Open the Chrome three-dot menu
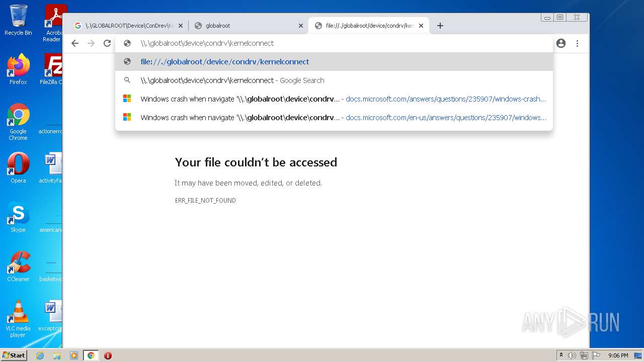This screenshot has width=644, height=362. click(x=577, y=43)
